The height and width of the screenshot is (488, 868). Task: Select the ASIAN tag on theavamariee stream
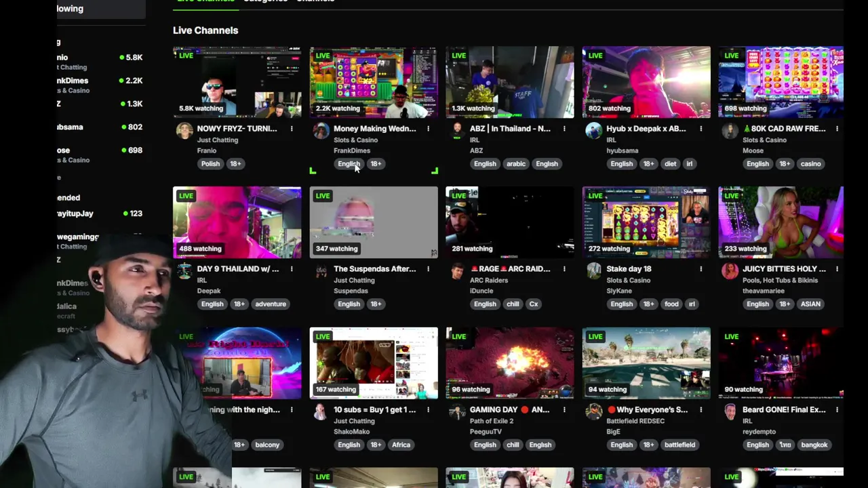click(810, 304)
